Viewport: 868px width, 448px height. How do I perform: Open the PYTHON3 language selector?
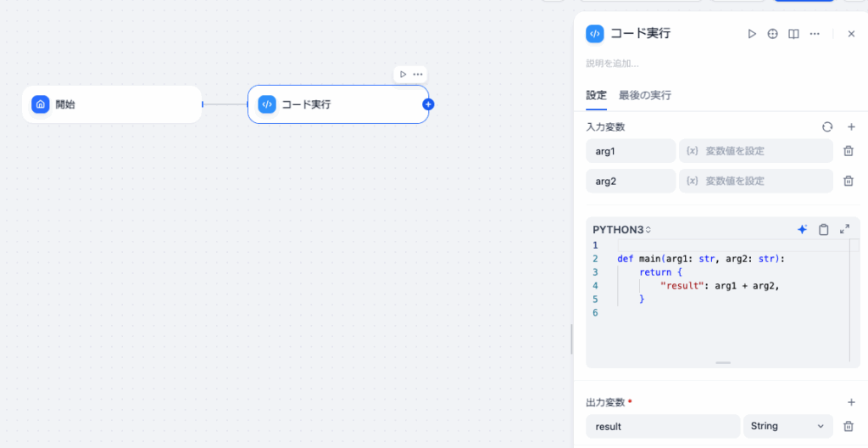click(x=621, y=229)
